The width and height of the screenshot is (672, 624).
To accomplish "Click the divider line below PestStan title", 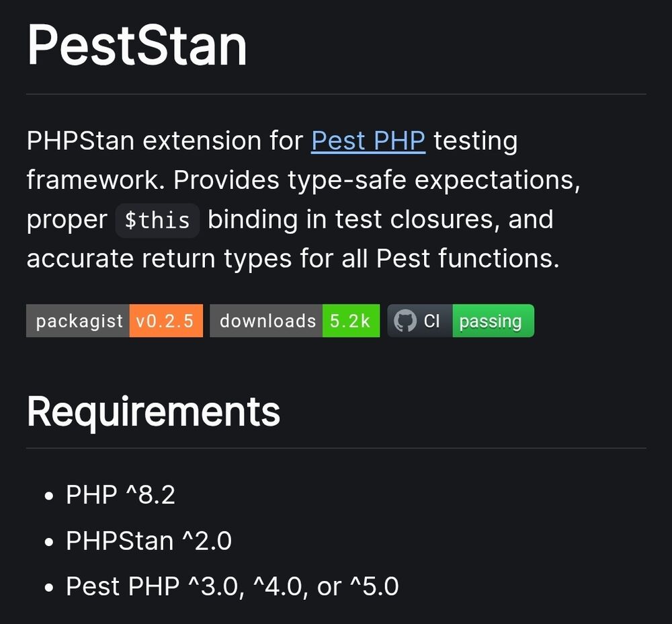I will 336,94.
